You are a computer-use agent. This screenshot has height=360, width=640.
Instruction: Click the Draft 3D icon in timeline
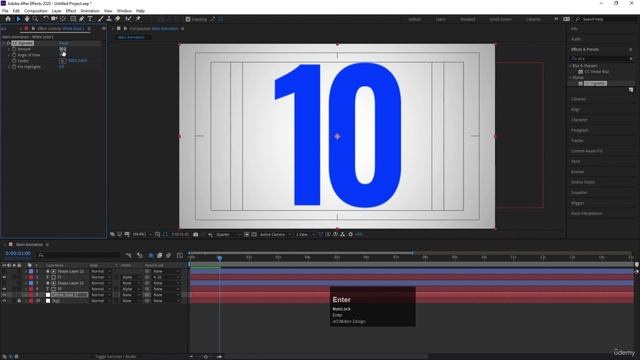[x=140, y=255]
